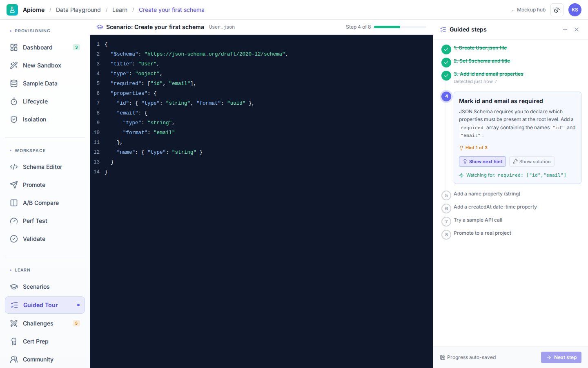Click the "required" code line 5

[x=154, y=83]
